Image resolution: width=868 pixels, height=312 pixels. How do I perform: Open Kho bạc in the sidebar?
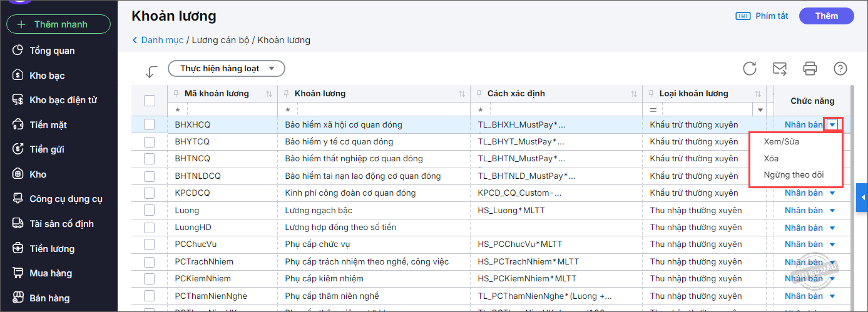(47, 76)
